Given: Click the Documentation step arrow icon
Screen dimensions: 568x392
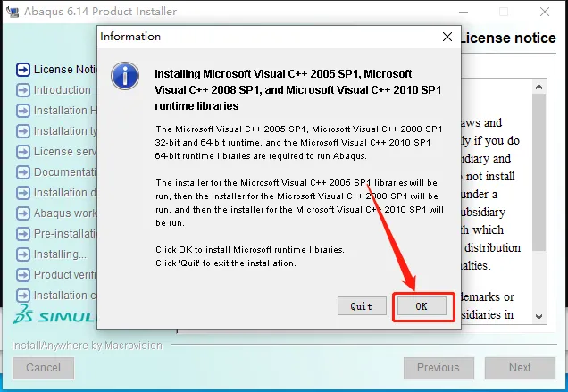Looking at the screenshot, I should [23, 172].
